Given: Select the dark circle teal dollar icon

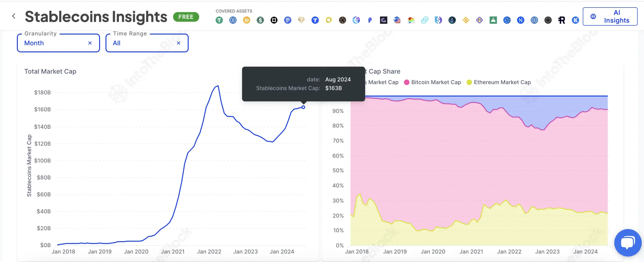Looking at the screenshot, I should (452, 20).
